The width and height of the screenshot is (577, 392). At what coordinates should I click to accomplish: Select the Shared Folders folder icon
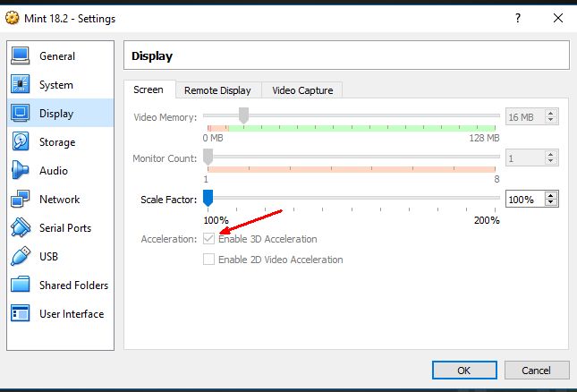(x=21, y=285)
